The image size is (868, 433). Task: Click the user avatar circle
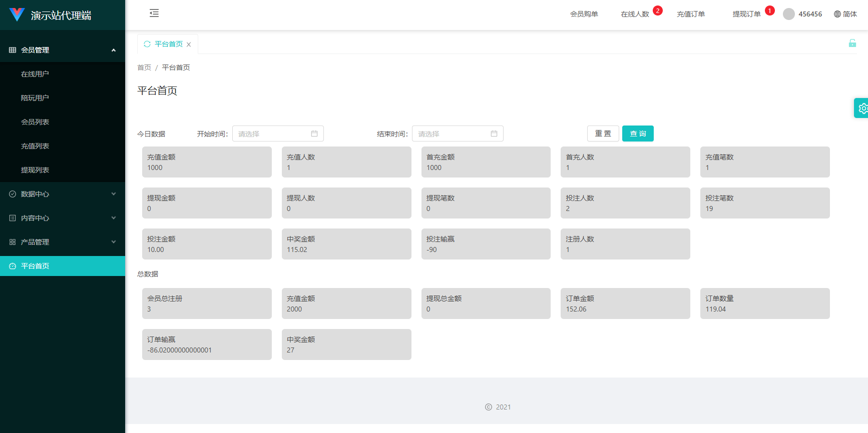[x=789, y=14]
